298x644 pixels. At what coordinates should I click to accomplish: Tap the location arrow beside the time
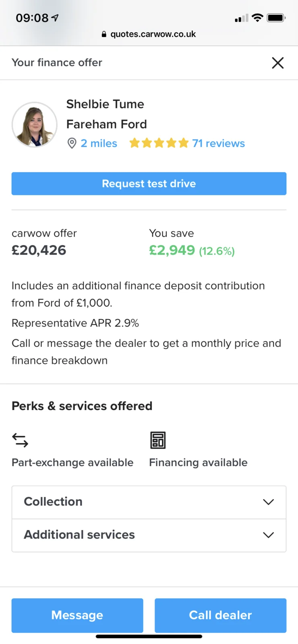coord(55,18)
